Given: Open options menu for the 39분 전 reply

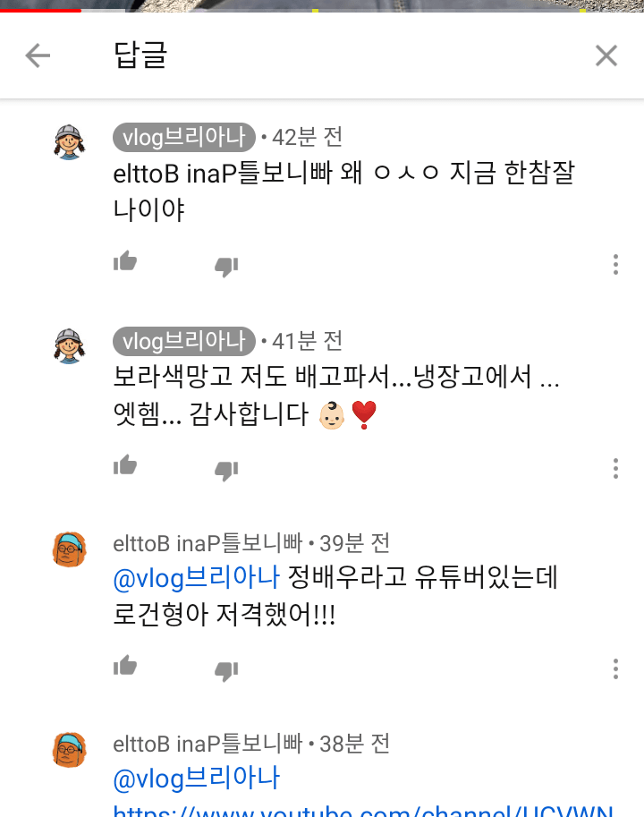Looking at the screenshot, I should point(615,669).
